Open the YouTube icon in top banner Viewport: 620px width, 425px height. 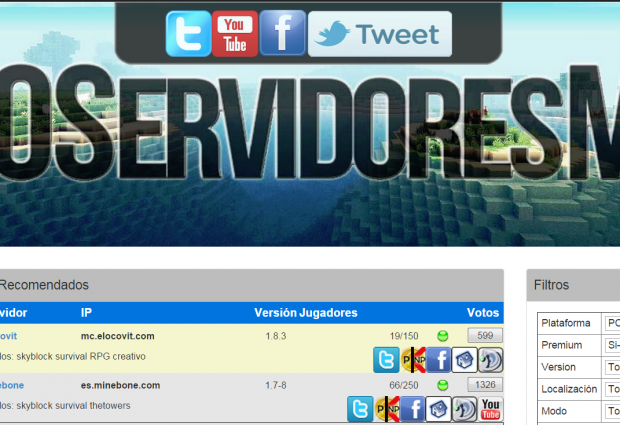pyautogui.click(x=235, y=34)
